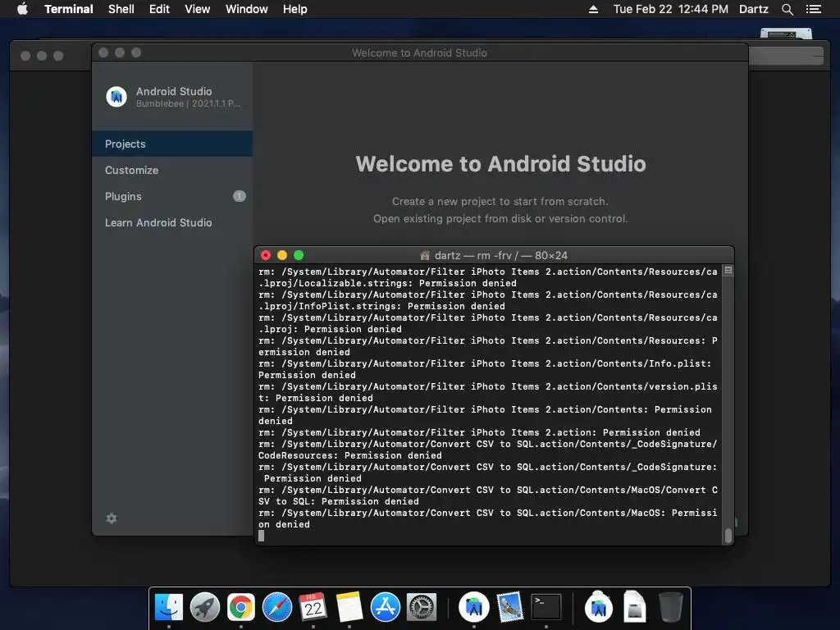Click Terminal title 'dartz — rm -frv / — 80×24'
Image resolution: width=840 pixels, height=630 pixels.
[x=501, y=256]
